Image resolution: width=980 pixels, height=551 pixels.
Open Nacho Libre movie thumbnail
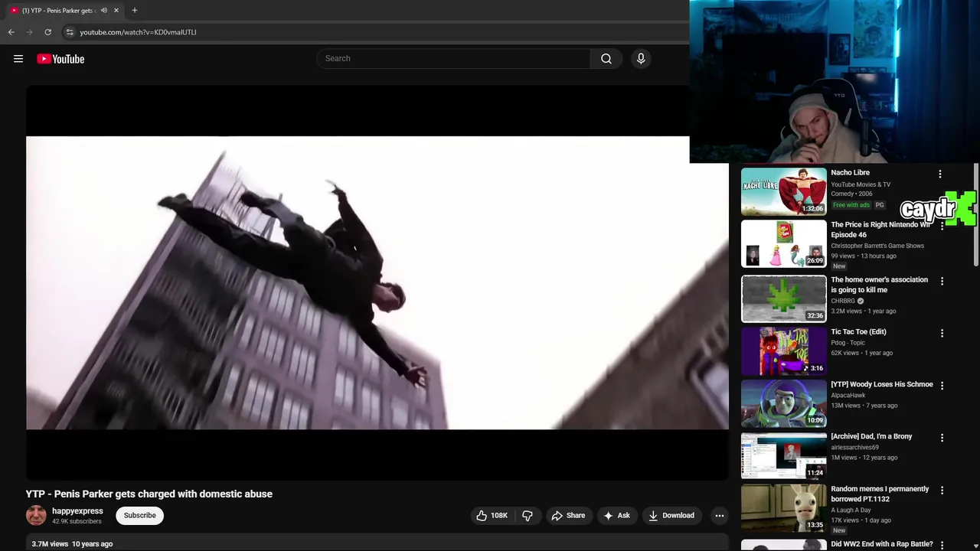tap(784, 191)
